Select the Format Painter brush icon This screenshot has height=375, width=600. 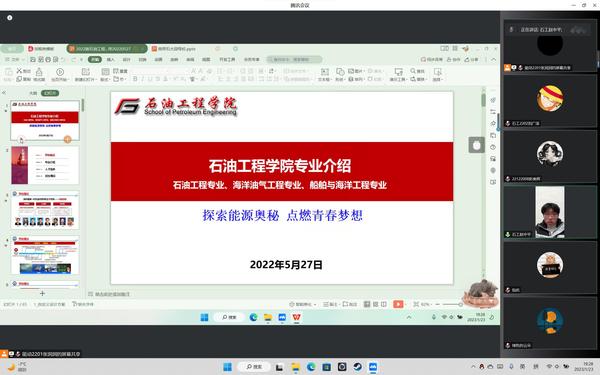click(x=39, y=72)
